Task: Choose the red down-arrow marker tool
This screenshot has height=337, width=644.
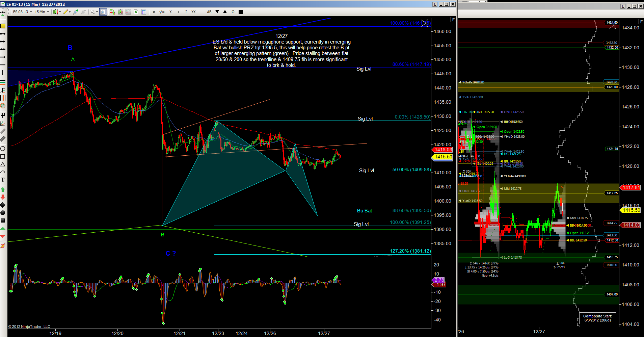Action: [3, 197]
